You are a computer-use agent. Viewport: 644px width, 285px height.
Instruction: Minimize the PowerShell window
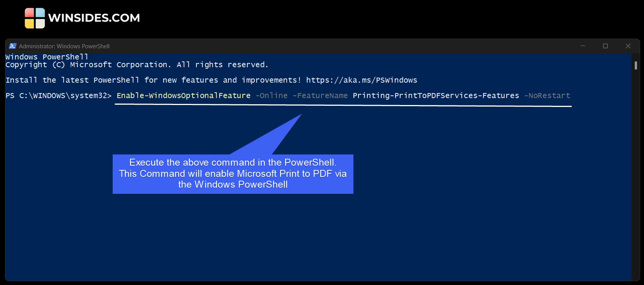point(583,46)
